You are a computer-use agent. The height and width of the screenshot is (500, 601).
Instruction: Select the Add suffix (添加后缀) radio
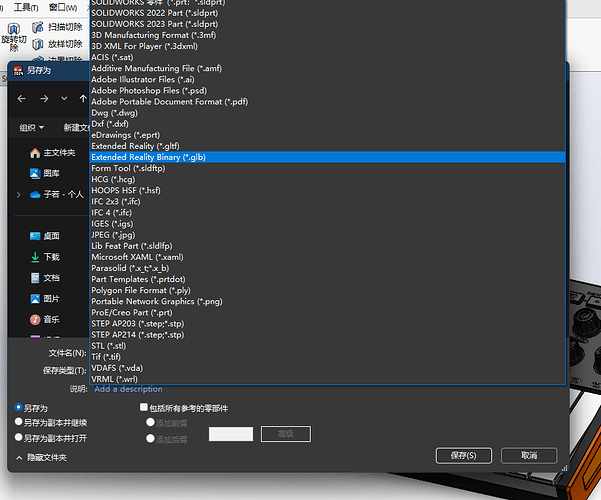[x=150, y=438]
